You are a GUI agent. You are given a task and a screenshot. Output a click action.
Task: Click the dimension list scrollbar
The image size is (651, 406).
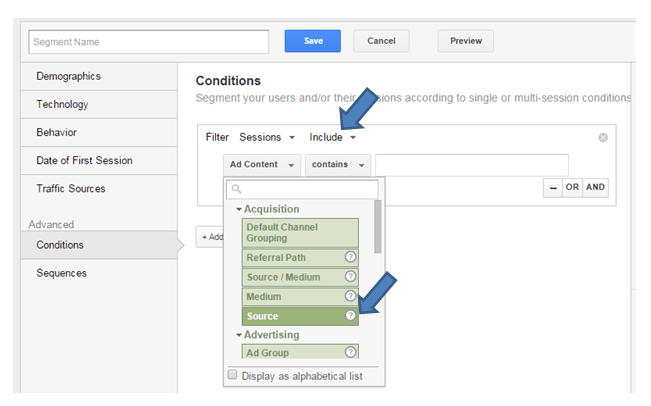pos(377,227)
